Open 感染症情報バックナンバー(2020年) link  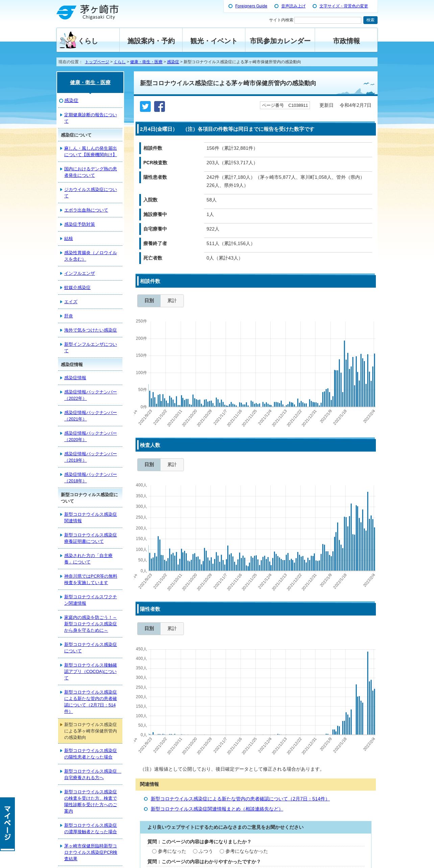(90, 436)
